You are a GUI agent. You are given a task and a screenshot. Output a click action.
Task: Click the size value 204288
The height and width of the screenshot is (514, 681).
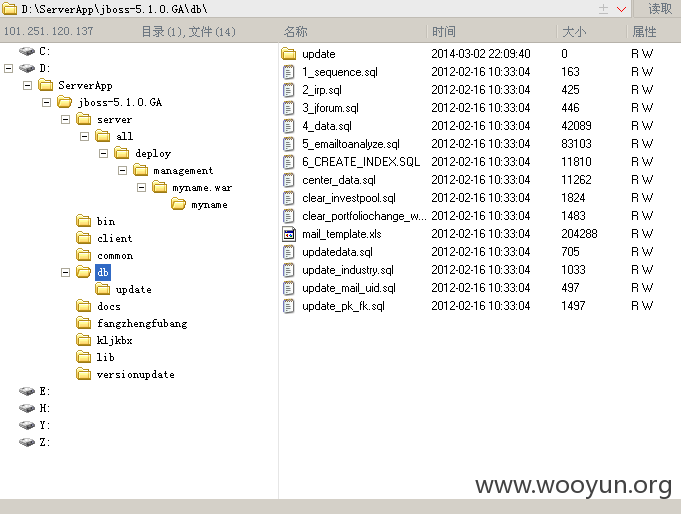tap(579, 234)
